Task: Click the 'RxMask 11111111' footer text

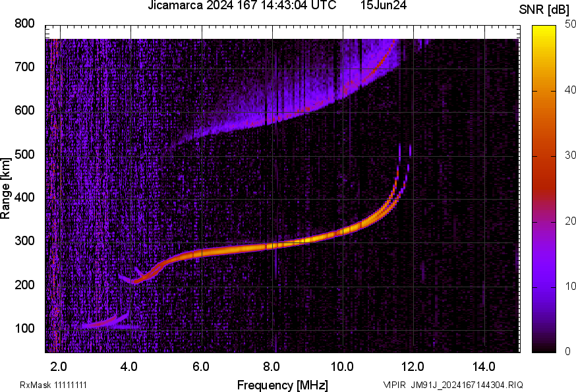Action: pyautogui.click(x=53, y=385)
